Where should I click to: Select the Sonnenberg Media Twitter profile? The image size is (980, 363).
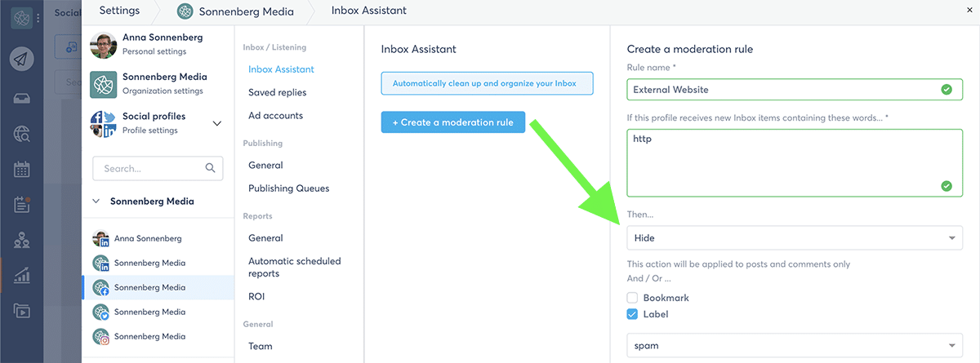[x=149, y=312]
